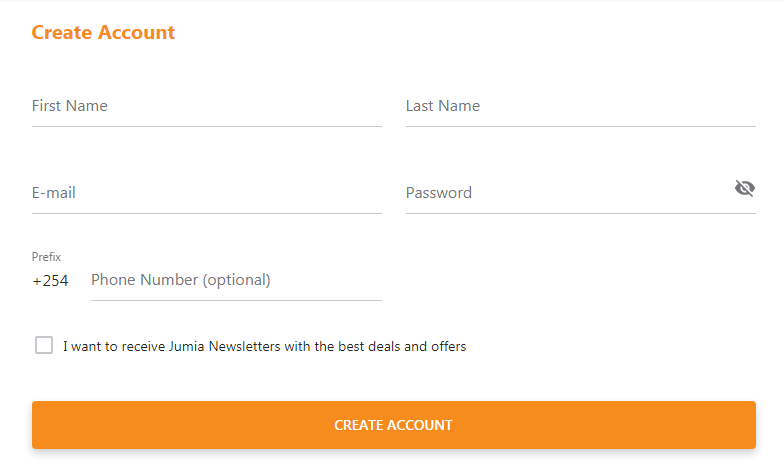Open the +254 phone prefix selector
784x465 pixels.
pos(50,280)
